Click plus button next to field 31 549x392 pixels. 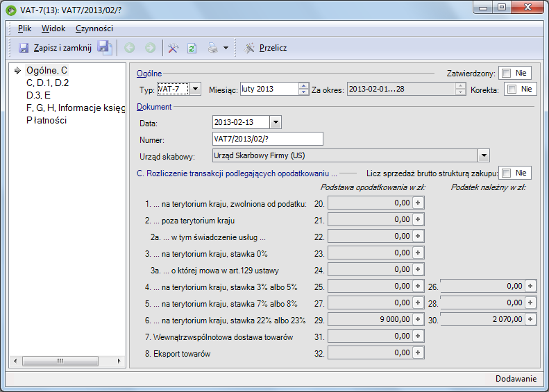418,336
